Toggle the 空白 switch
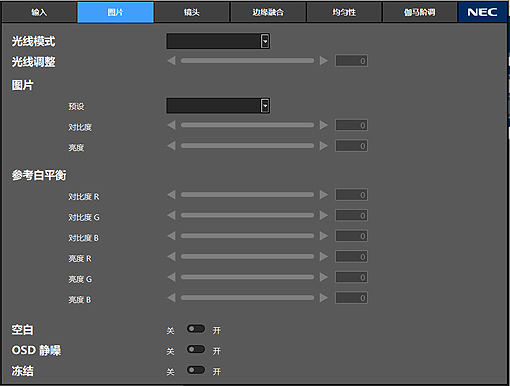Screen dimensions: 510x386 196,329
